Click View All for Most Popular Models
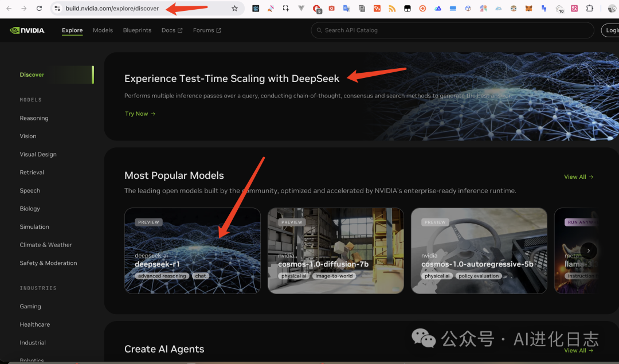This screenshot has height=364, width=619. click(578, 177)
